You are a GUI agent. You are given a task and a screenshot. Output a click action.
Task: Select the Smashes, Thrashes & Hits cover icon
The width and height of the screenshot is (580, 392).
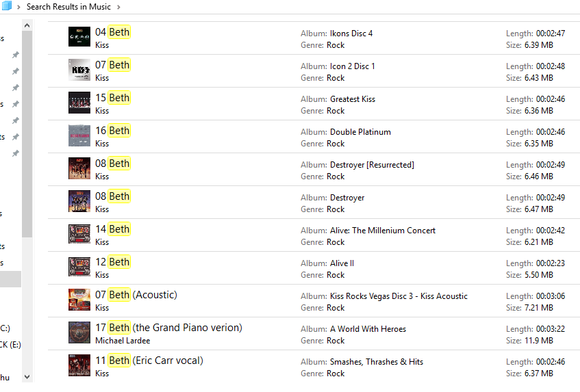(x=79, y=365)
